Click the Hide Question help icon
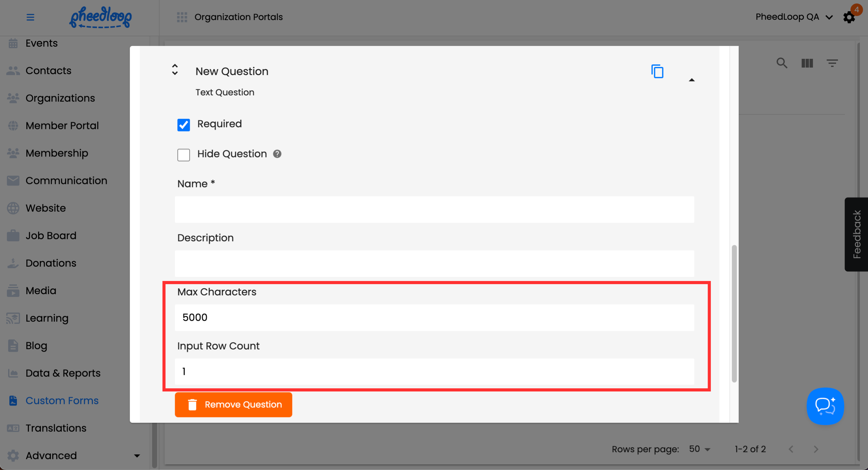The height and width of the screenshot is (470, 868). click(x=277, y=154)
